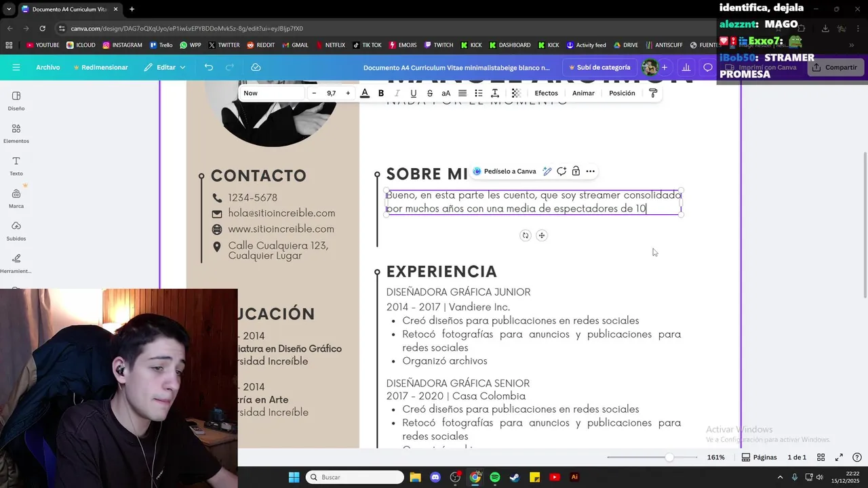Add a collaborator with plus icon

pos(665,67)
